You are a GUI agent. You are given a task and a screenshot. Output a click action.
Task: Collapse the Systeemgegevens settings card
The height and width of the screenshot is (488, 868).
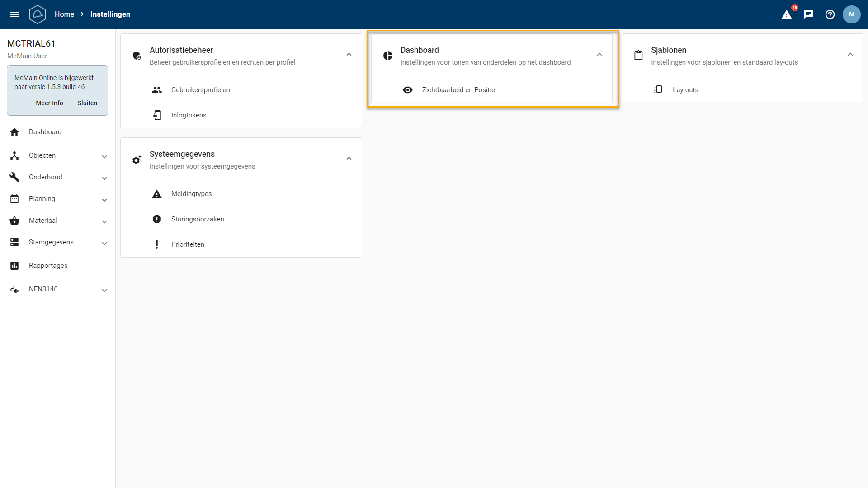pos(349,159)
